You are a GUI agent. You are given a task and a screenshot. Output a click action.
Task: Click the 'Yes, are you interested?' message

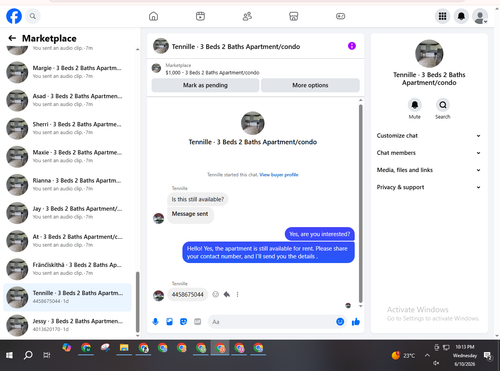[319, 234]
